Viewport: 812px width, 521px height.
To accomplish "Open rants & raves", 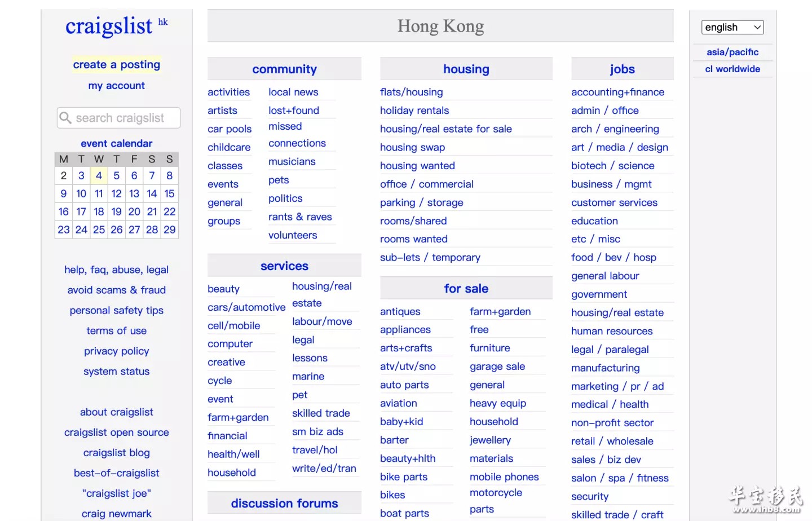I will coord(300,217).
